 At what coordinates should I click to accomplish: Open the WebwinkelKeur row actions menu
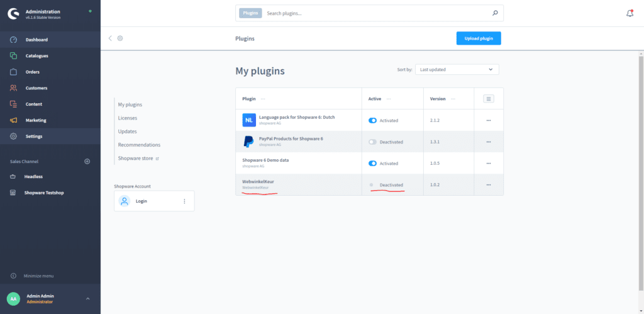click(488, 184)
